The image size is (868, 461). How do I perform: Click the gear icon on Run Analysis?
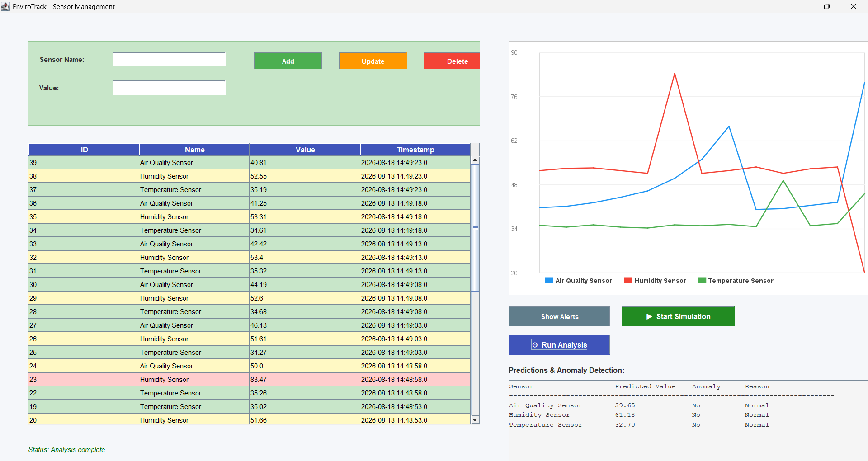click(x=535, y=345)
